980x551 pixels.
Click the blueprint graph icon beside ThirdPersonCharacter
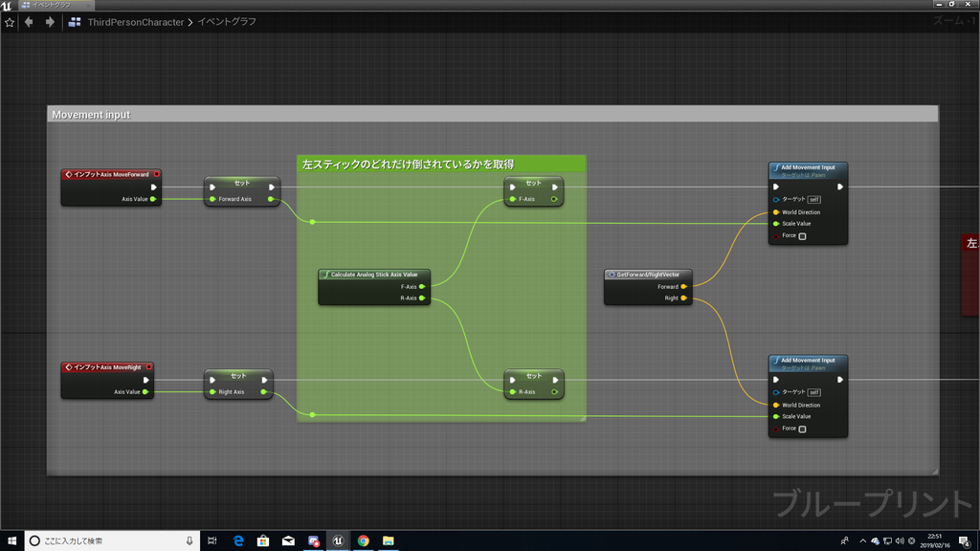tap(75, 22)
